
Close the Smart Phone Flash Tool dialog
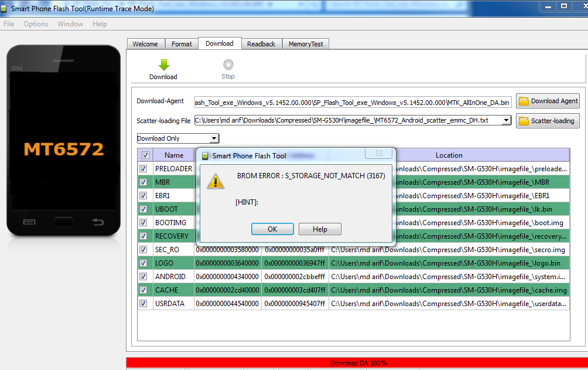[378, 153]
